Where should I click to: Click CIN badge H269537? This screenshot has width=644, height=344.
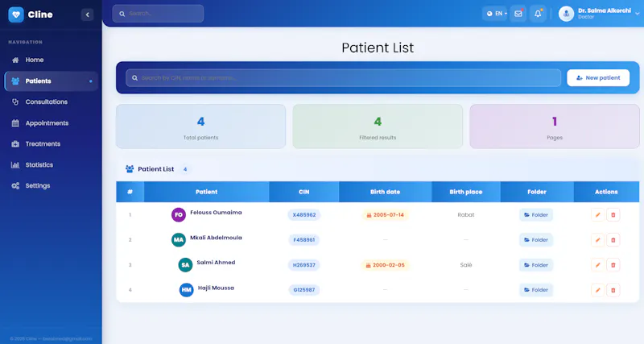[304, 265]
